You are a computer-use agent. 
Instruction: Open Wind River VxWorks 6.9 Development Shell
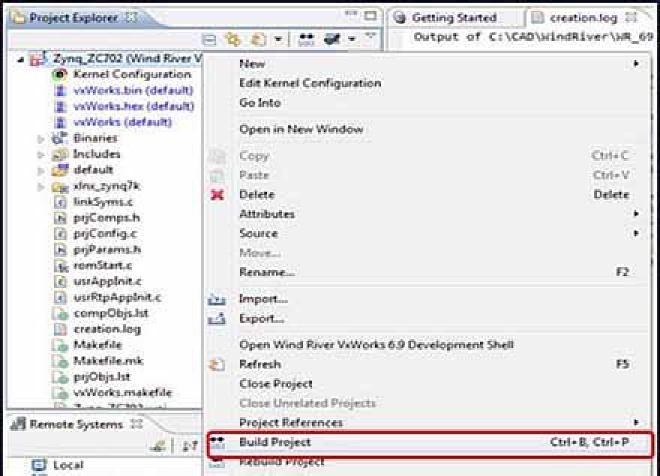[376, 345]
